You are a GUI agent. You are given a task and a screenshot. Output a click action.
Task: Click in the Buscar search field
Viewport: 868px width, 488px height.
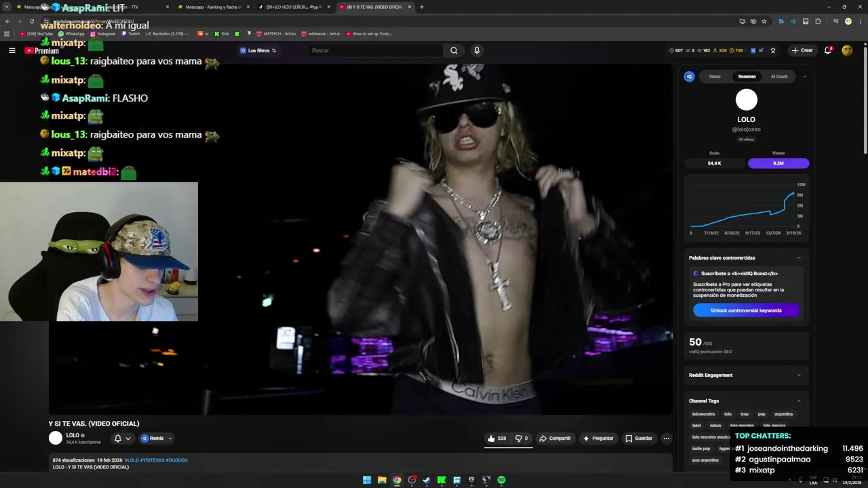click(x=374, y=50)
